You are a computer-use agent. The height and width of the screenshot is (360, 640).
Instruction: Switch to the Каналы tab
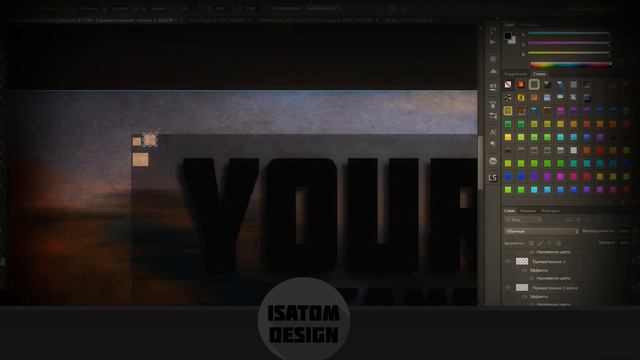pyautogui.click(x=528, y=211)
